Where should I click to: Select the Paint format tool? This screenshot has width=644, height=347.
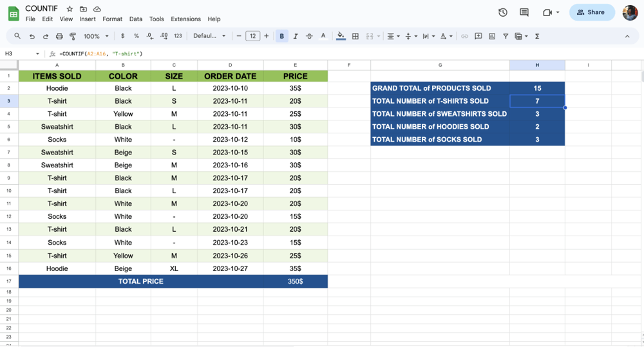(73, 37)
